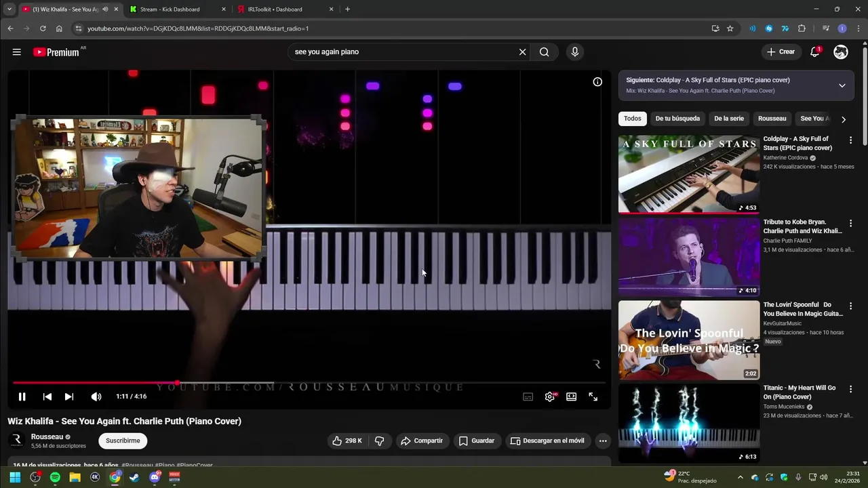The height and width of the screenshot is (488, 868).
Task: Skip to the next video
Action: tap(69, 397)
